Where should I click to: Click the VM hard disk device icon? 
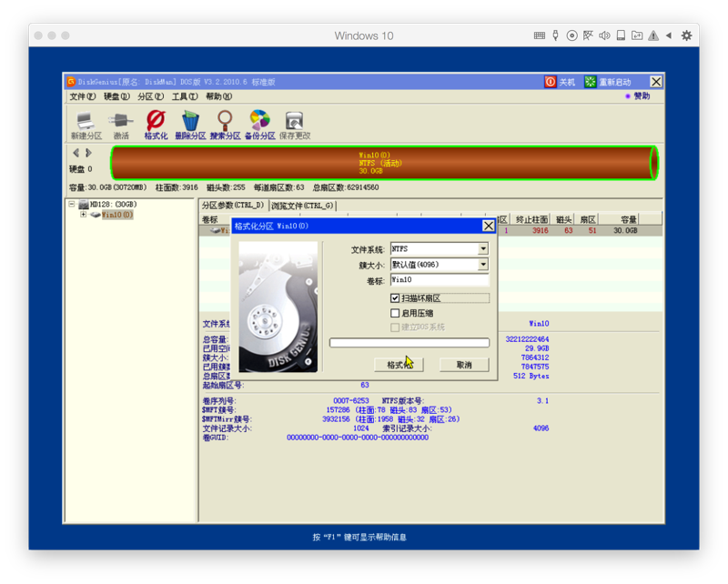click(x=621, y=35)
